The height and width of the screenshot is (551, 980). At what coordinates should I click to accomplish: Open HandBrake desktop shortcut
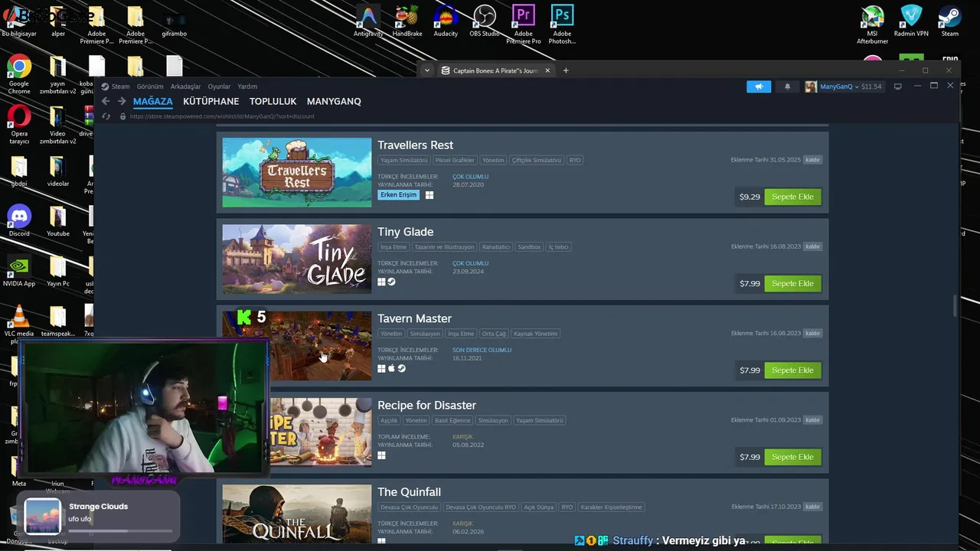tap(407, 20)
